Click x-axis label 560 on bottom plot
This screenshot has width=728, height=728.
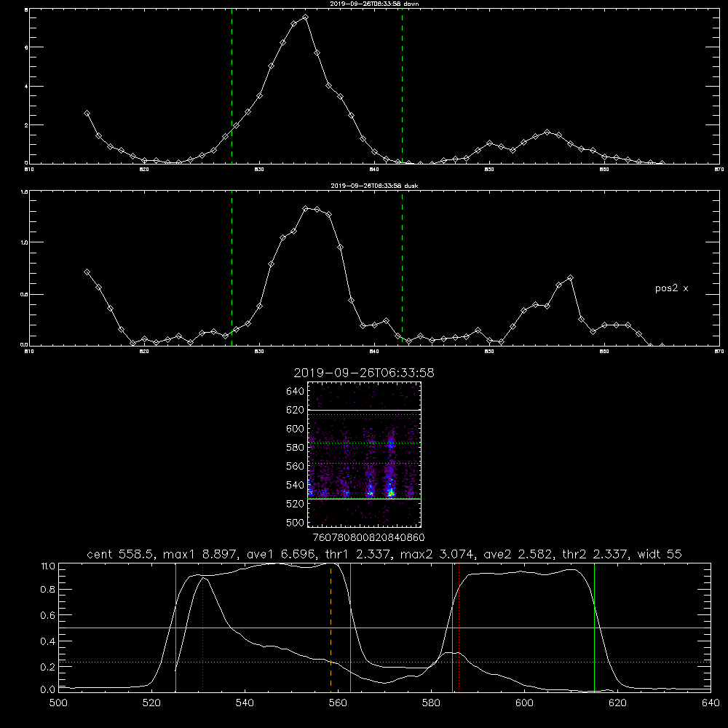coord(338,703)
